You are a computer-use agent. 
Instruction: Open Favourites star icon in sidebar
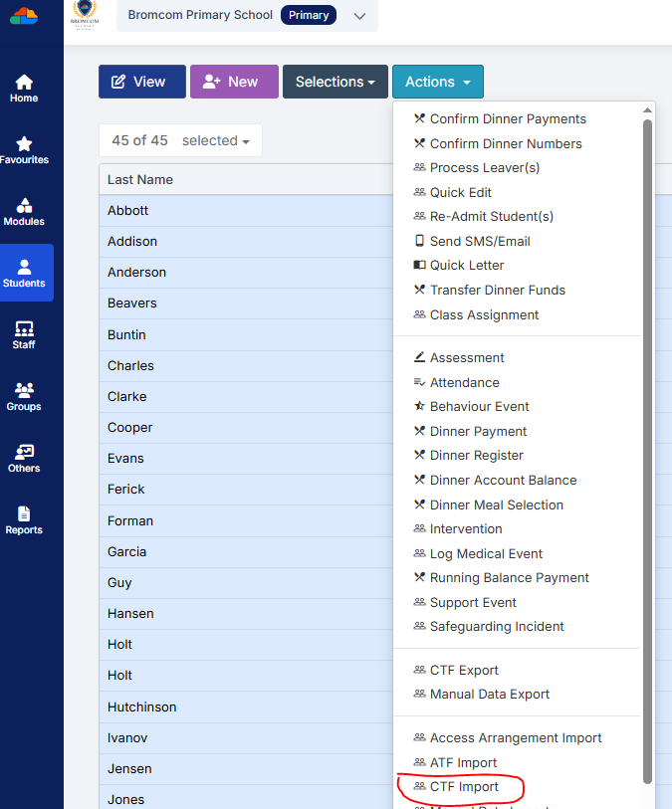tap(24, 149)
